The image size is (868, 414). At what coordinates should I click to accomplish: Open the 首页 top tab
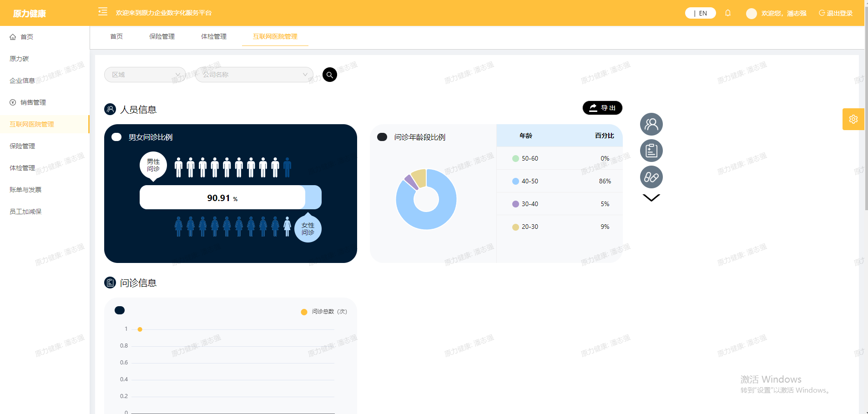(116, 36)
